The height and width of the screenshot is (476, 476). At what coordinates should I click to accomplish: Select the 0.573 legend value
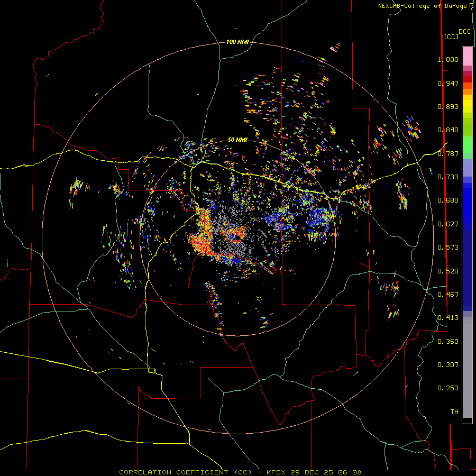click(x=448, y=248)
